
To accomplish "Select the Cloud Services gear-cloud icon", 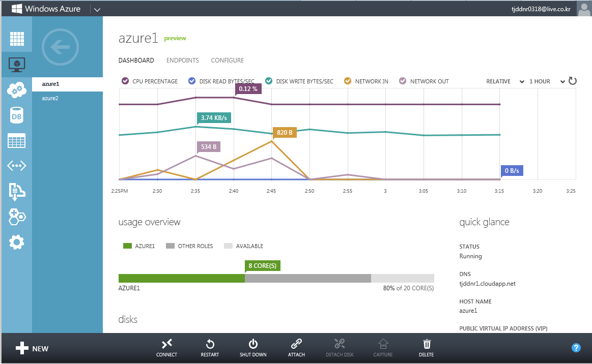I will click(x=17, y=90).
